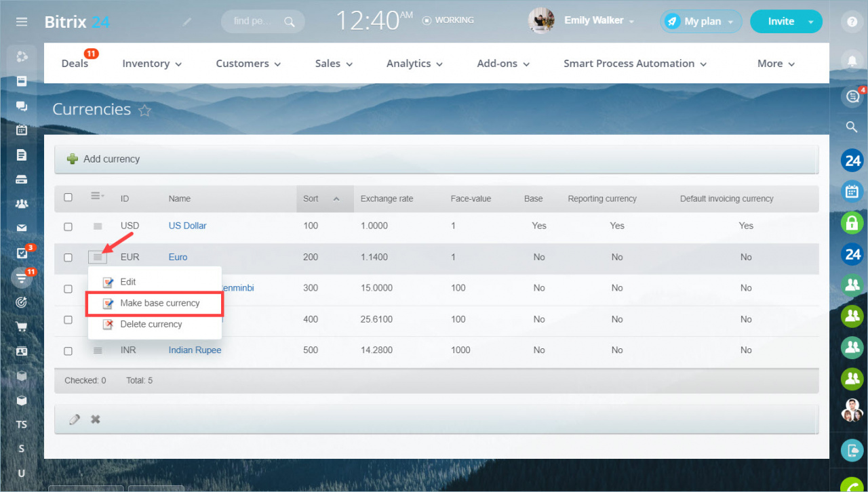Image resolution: width=868 pixels, height=492 pixels.
Task: Click the 12:40 clock display
Action: click(x=374, y=21)
